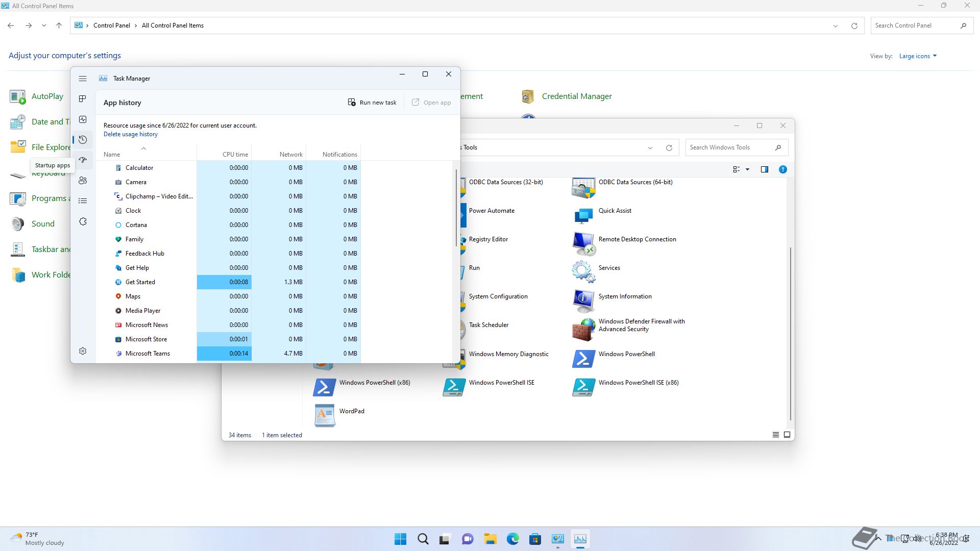This screenshot has width=980, height=551.
Task: Switch Windows Tools to large thumbnails view
Action: tap(787, 435)
